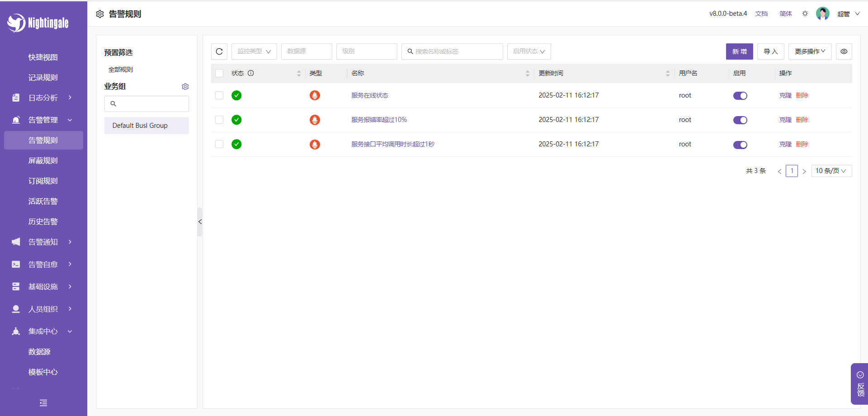Open the feedback widget on the right edge
Viewport: 868px width, 416px height.
[x=860, y=383]
